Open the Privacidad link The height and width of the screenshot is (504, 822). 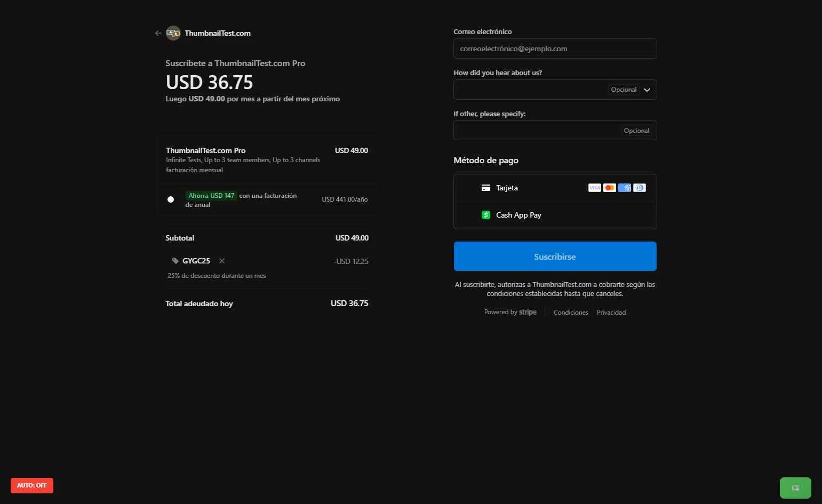611,313
